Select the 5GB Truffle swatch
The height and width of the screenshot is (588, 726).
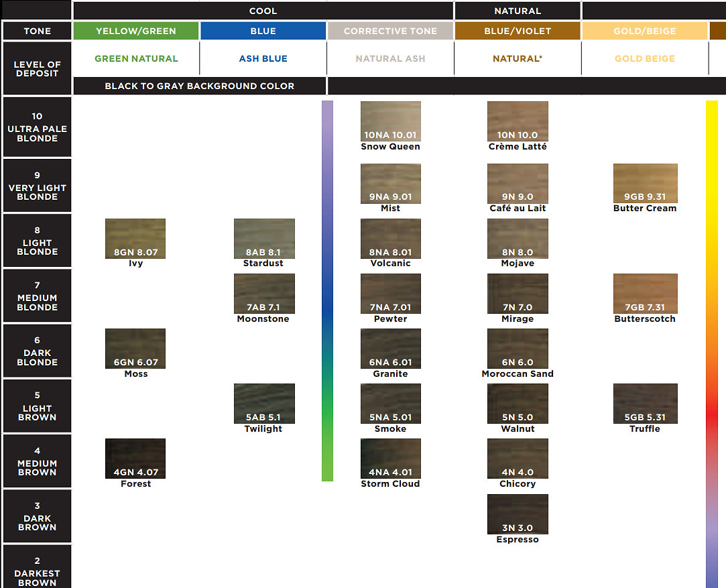coord(645,403)
